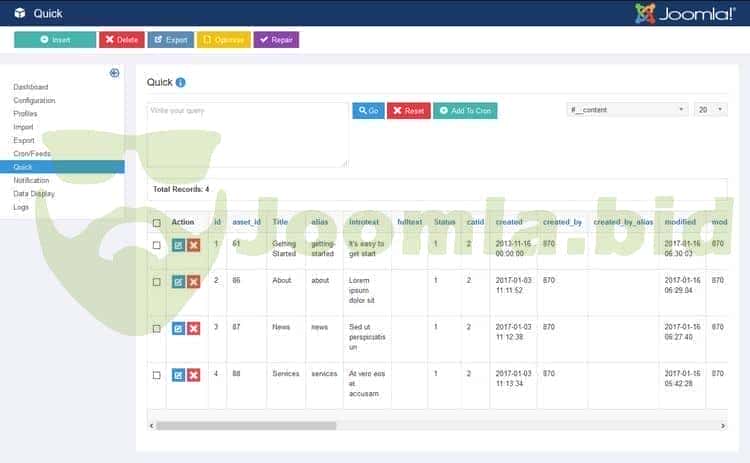The image size is (750, 463).
Task: Check the box for the Getting Started row
Action: click(x=156, y=245)
